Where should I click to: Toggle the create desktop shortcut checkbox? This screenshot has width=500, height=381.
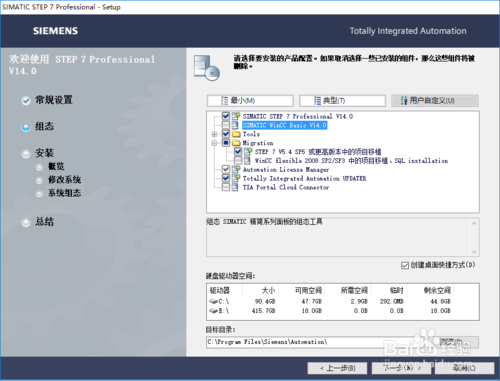[x=405, y=265]
